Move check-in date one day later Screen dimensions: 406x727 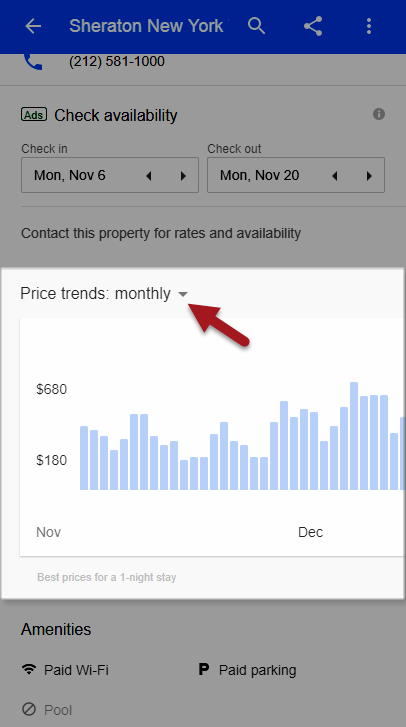coord(183,176)
